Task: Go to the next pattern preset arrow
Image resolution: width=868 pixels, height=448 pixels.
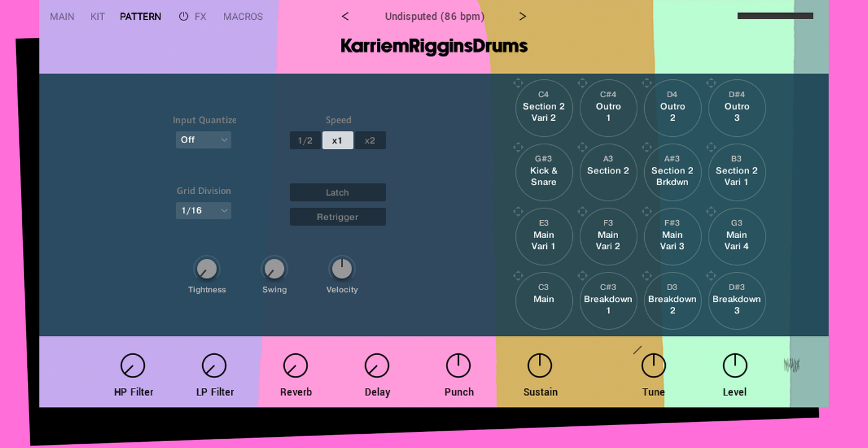Action: point(523,17)
